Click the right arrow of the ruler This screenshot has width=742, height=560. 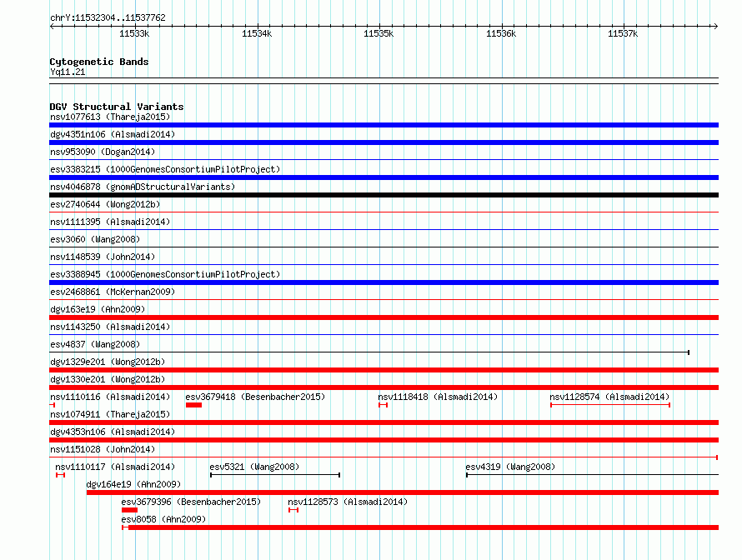715,26
